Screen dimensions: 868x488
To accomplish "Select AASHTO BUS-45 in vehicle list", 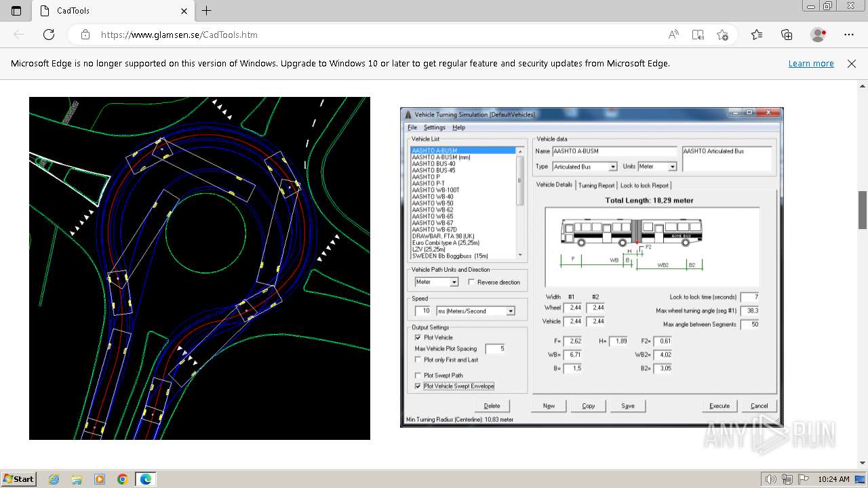I will coord(434,170).
